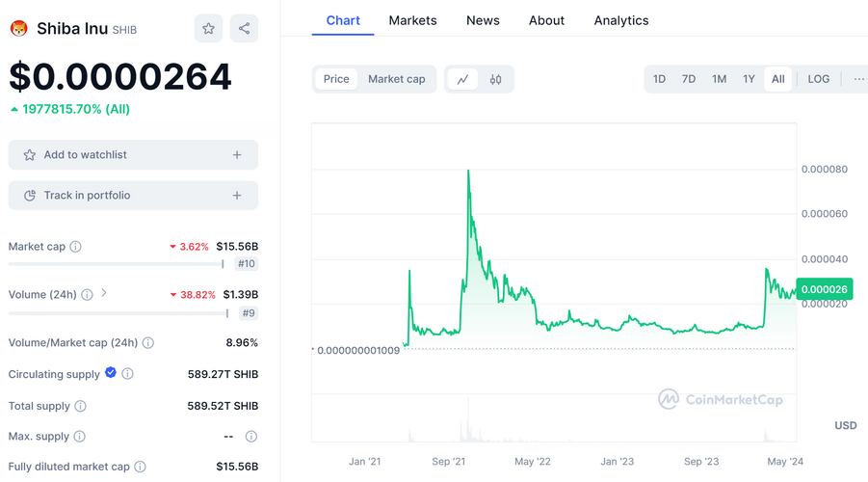Open the Markets tab
868x482 pixels.
[x=412, y=20]
